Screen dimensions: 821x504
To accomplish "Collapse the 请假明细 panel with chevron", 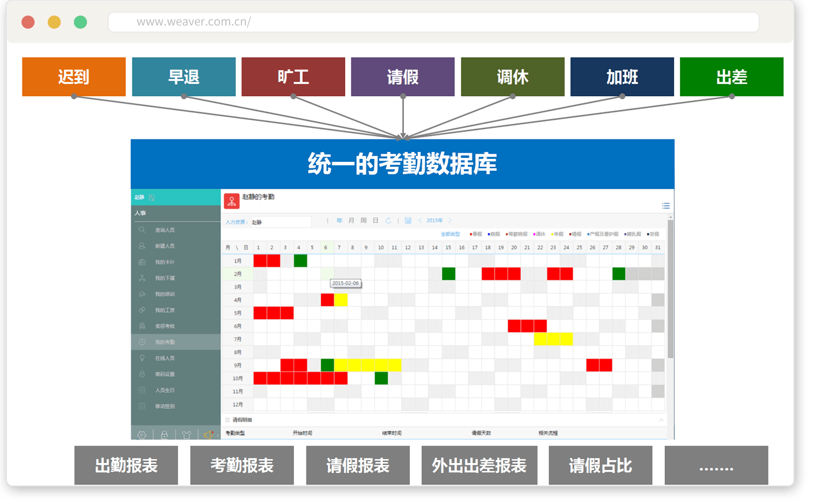I will click(661, 420).
